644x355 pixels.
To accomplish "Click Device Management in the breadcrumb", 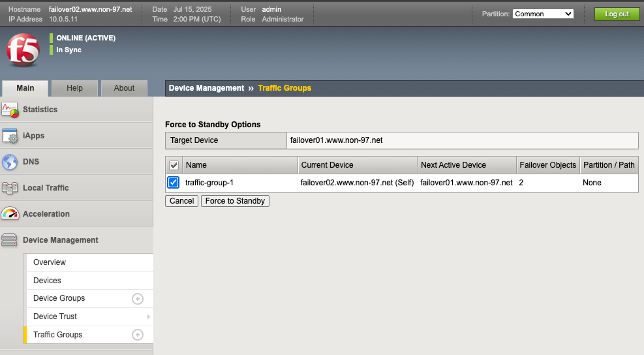I will coord(206,88).
